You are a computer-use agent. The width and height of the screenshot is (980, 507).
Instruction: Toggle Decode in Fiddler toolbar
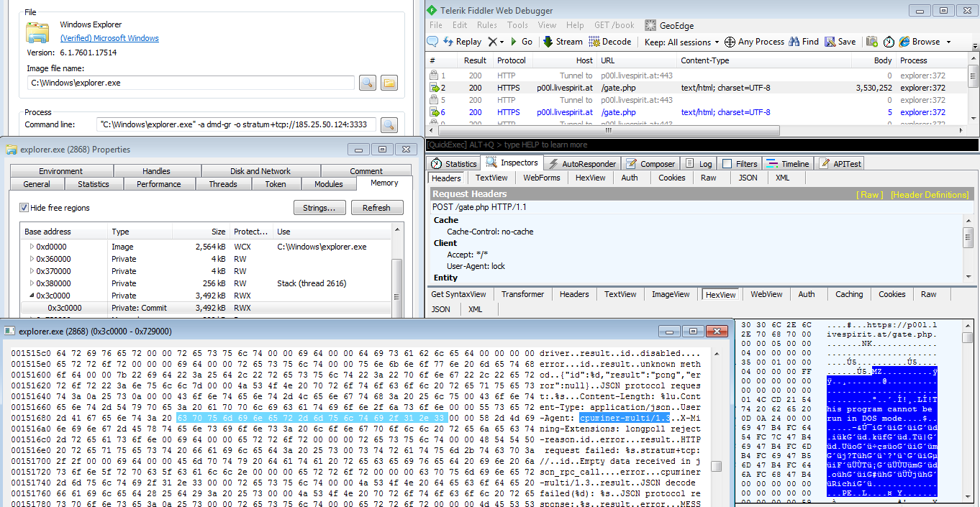(x=610, y=42)
